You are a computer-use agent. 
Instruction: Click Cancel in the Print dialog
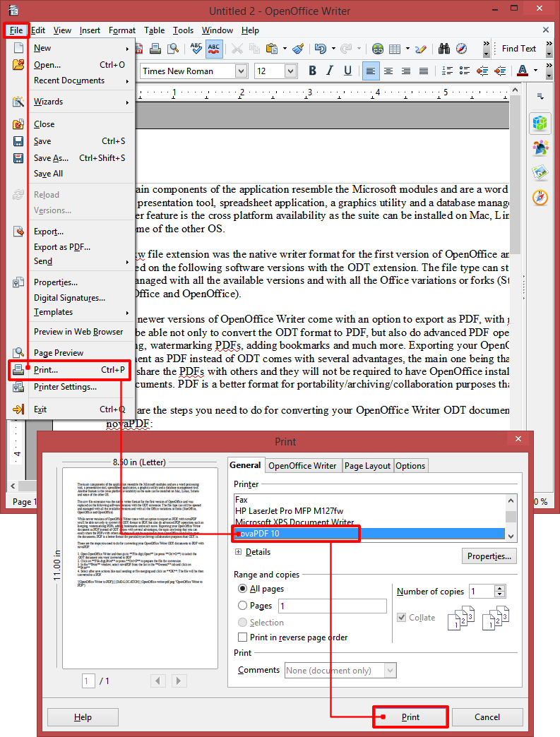487,717
